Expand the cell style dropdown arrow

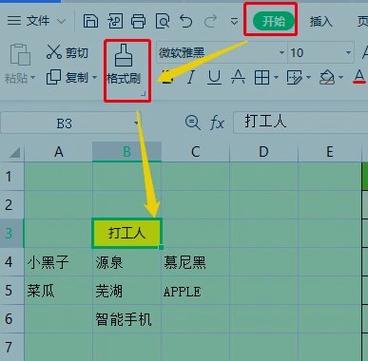[308, 78]
